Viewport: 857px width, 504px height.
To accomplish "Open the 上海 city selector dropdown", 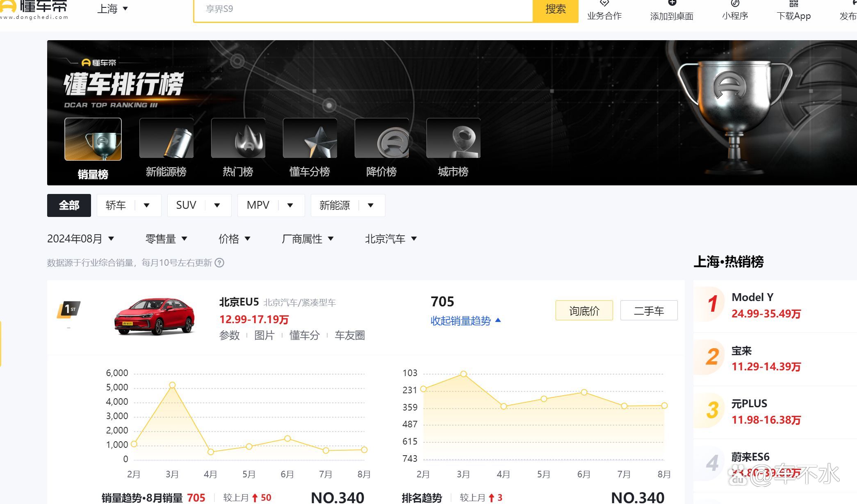I will 112,9.
